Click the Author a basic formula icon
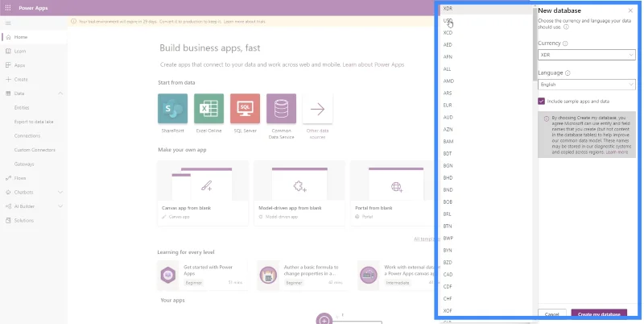This screenshot has width=644, height=324. [x=268, y=275]
